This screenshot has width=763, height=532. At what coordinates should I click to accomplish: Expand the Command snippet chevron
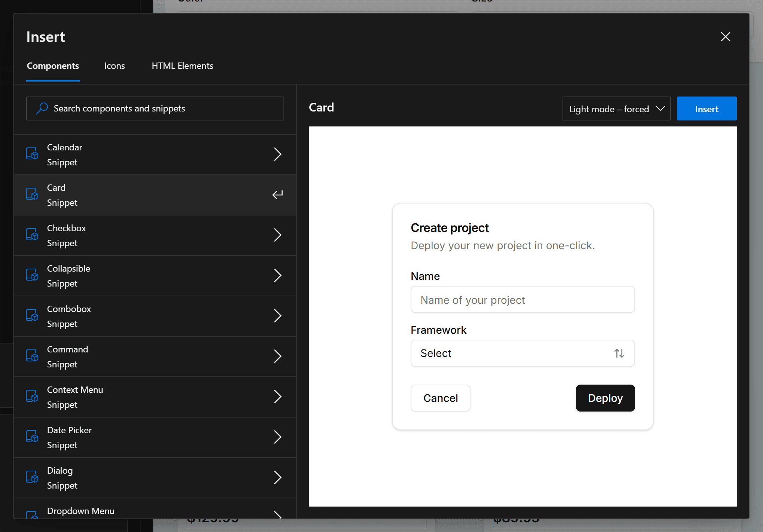tap(278, 356)
